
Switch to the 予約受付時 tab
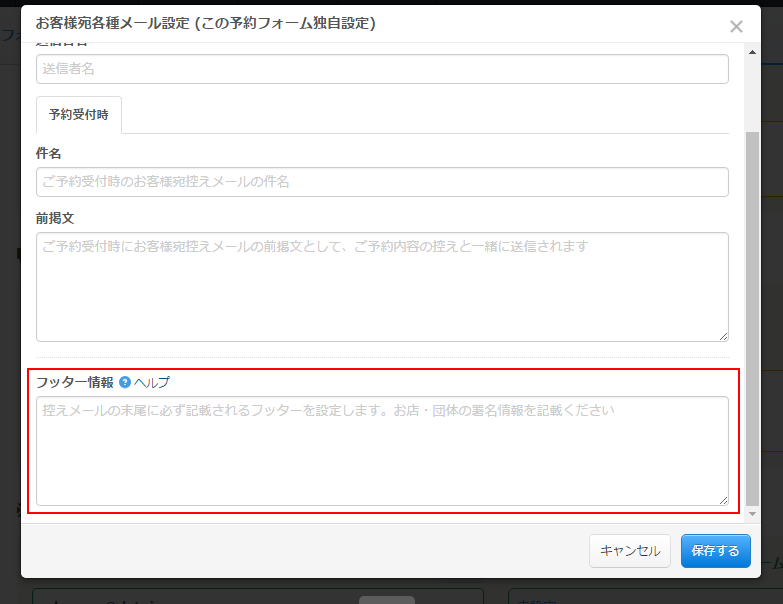tap(78, 115)
